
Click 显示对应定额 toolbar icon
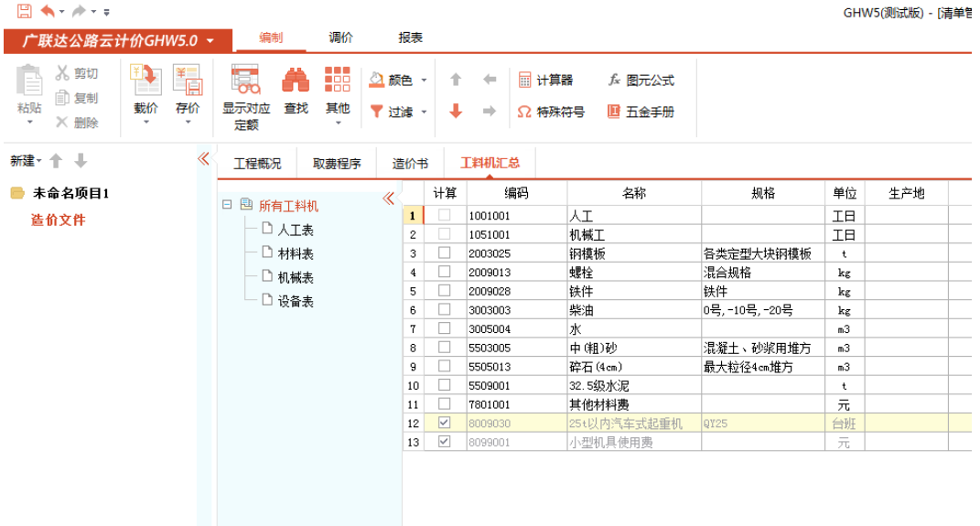[x=245, y=82]
